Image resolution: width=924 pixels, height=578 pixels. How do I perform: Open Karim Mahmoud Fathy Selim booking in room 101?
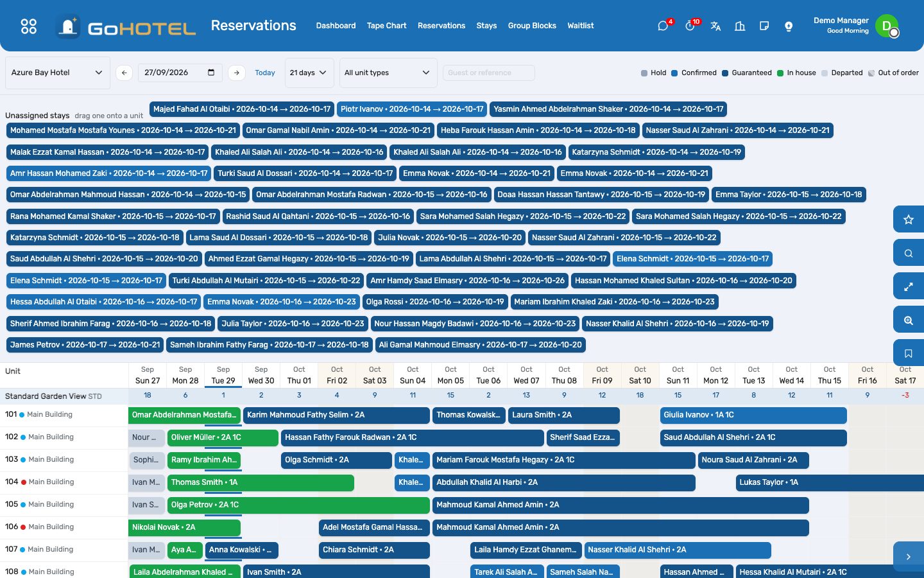336,415
